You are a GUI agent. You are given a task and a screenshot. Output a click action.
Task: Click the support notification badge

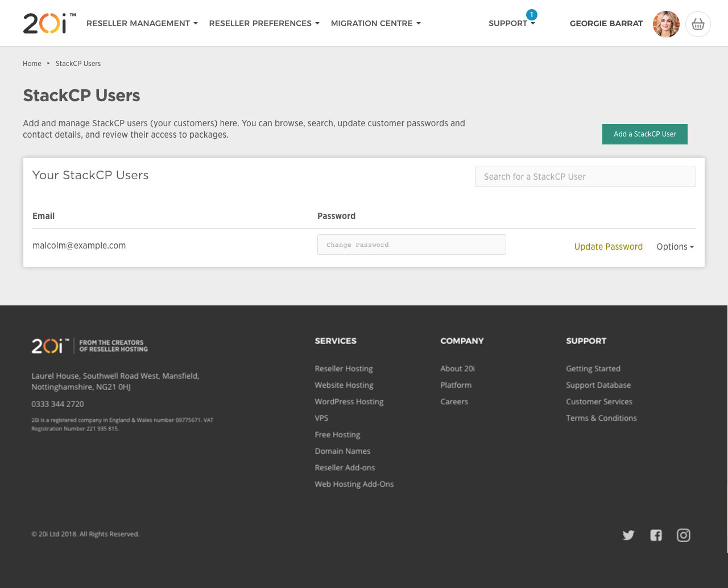point(531,14)
